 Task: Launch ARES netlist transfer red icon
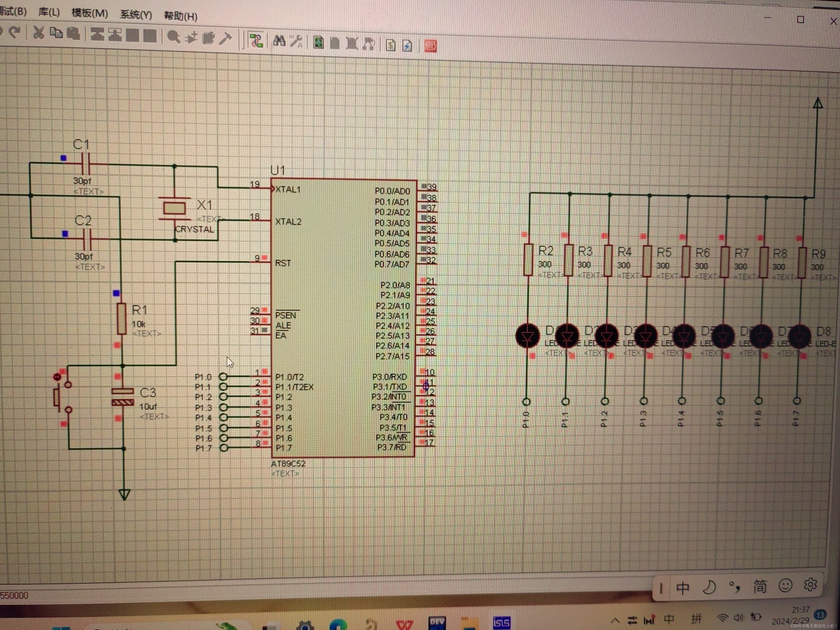430,46
